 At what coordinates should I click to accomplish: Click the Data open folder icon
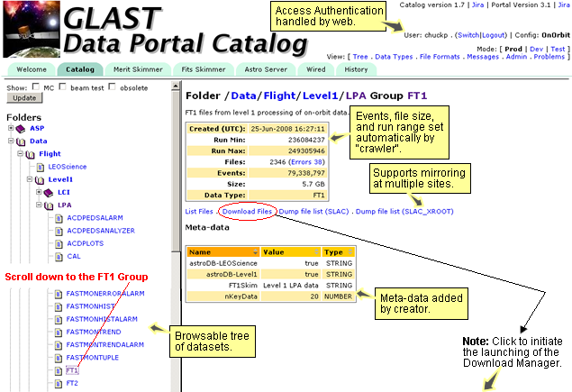coord(21,141)
